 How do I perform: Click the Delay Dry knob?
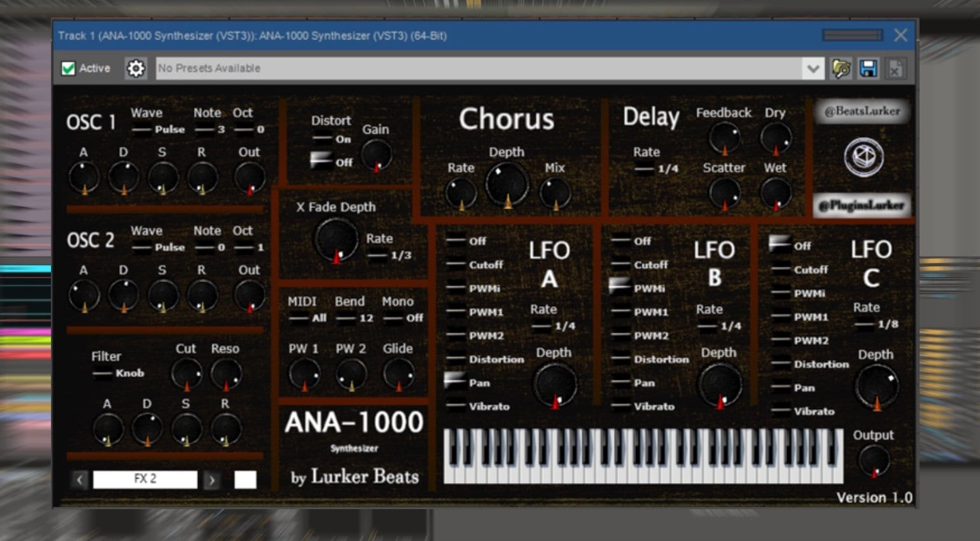click(x=776, y=137)
